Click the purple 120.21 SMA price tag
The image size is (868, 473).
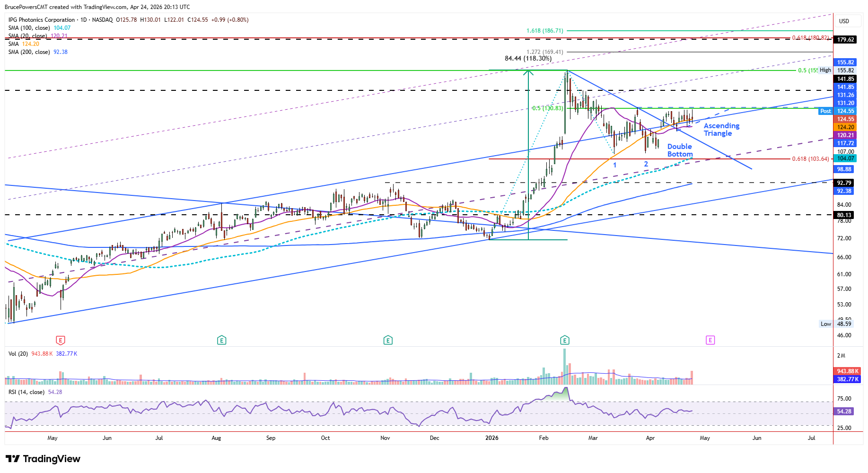click(x=846, y=135)
